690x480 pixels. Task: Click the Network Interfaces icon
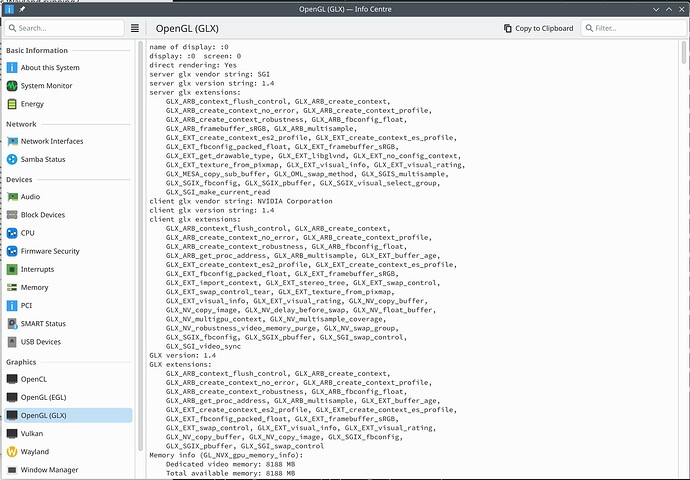(x=12, y=141)
